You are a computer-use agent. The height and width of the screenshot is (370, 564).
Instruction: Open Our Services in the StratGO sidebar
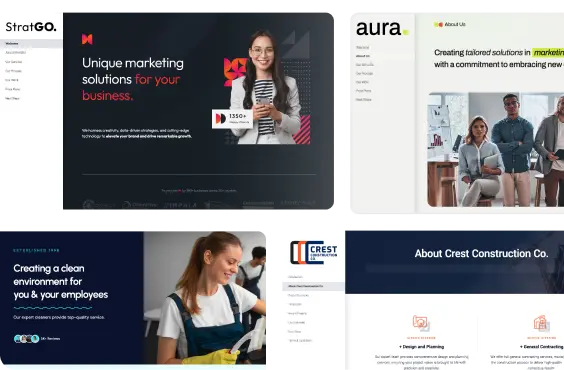coord(14,62)
